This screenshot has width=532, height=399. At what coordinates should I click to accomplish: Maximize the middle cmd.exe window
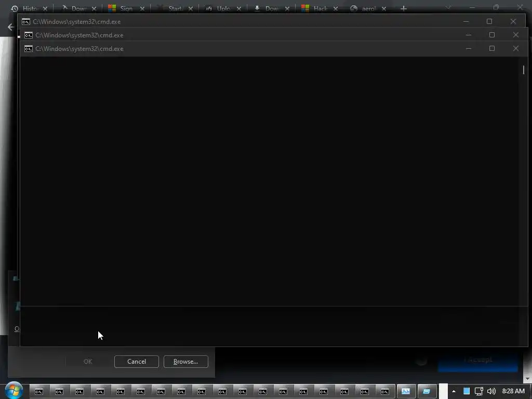click(491, 35)
